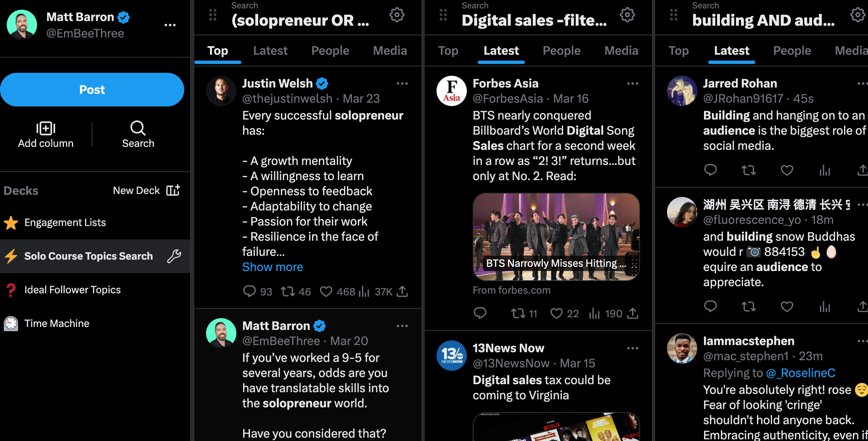Open account menu dots beside Matt Barron
Viewport: 868px width, 441px height.
click(x=170, y=25)
